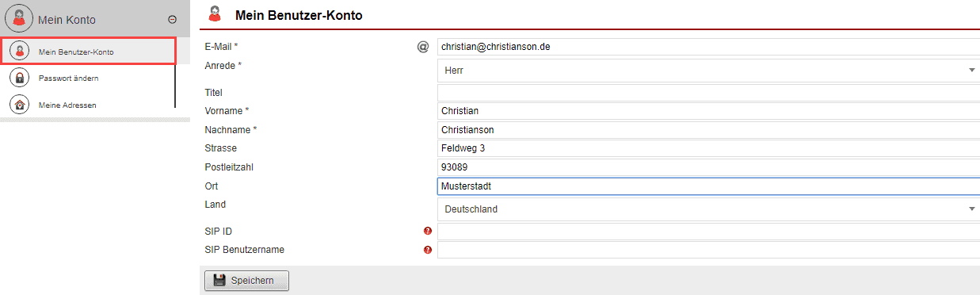Click the Strasse field with Feldweg 3
Viewport: 980px width, 295px height.
[708, 148]
